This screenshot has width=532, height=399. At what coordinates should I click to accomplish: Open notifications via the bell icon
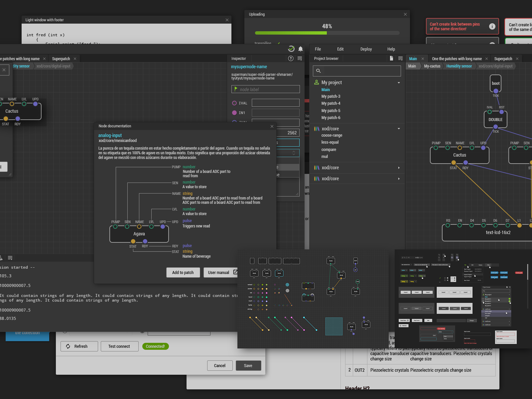tap(301, 49)
